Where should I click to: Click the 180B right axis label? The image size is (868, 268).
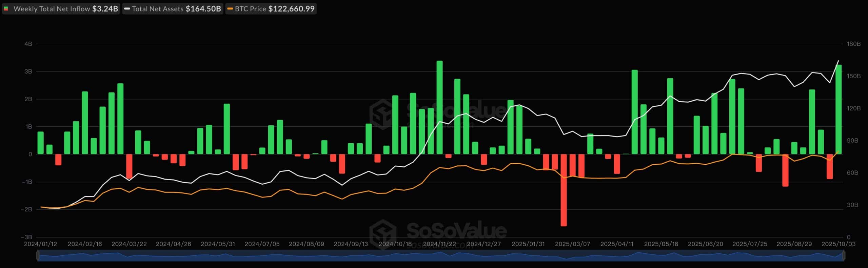[x=853, y=44]
